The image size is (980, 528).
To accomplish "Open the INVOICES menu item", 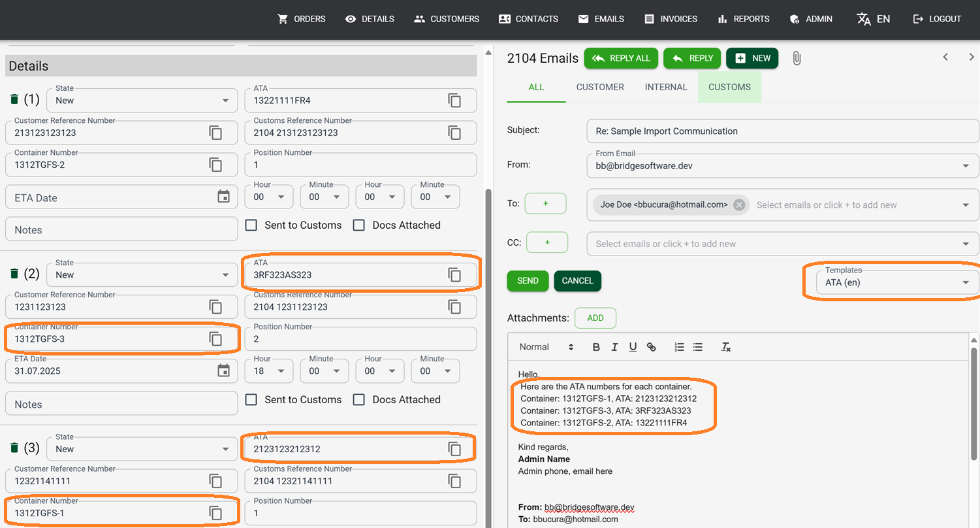I will coord(671,19).
